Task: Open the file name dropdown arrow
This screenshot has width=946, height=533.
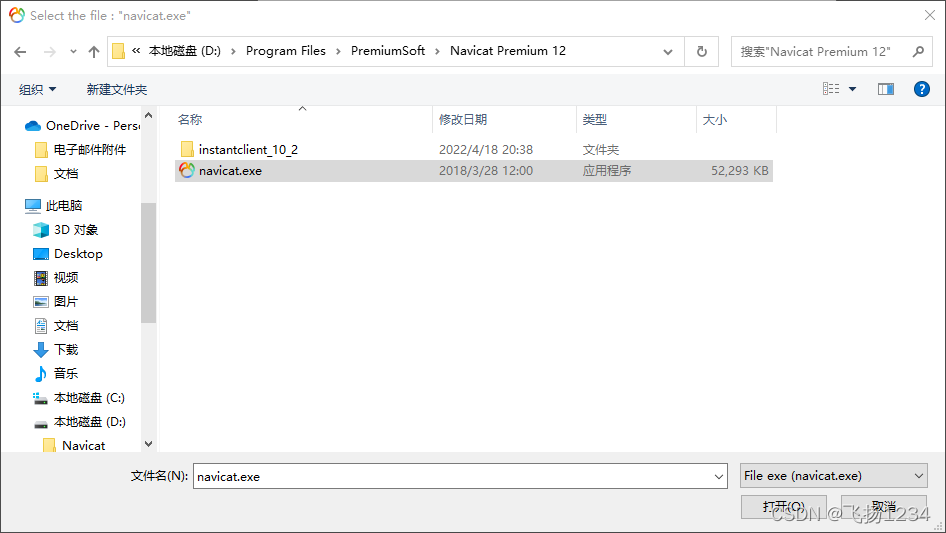Action: click(719, 476)
